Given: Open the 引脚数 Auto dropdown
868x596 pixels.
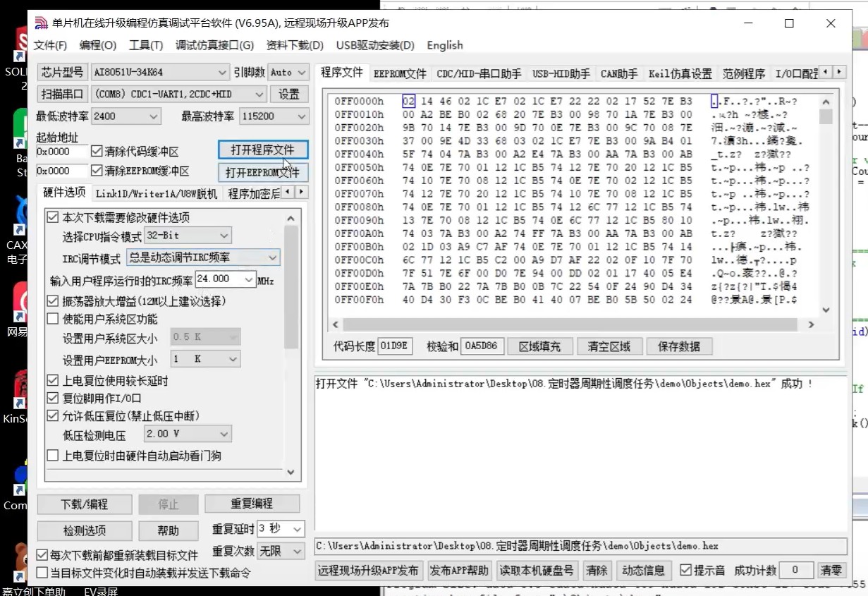Looking at the screenshot, I should [x=288, y=72].
